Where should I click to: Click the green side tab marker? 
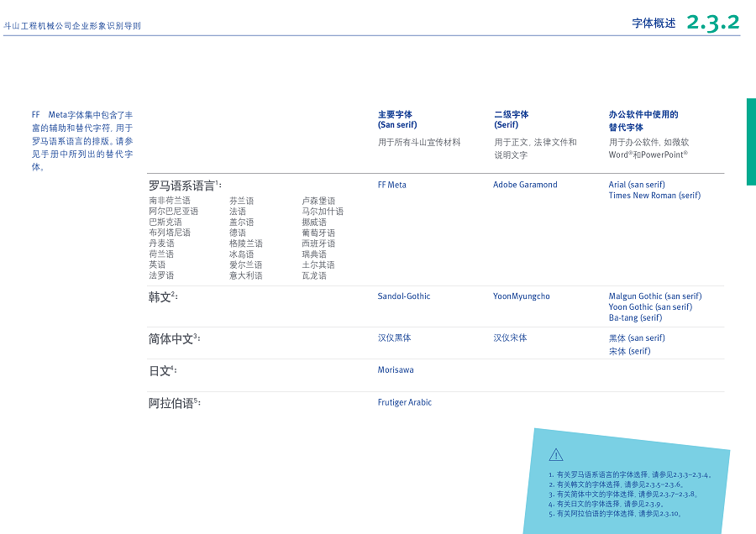(x=751, y=142)
